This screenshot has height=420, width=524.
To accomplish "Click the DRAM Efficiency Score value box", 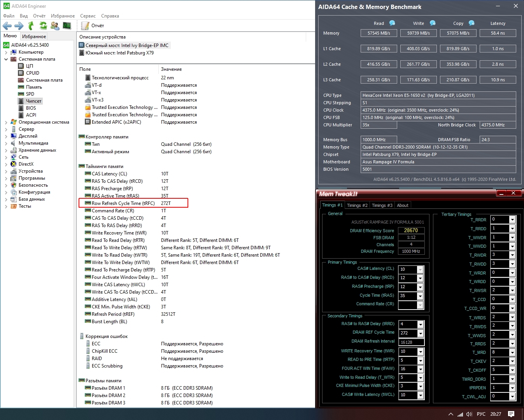I will [x=411, y=230].
